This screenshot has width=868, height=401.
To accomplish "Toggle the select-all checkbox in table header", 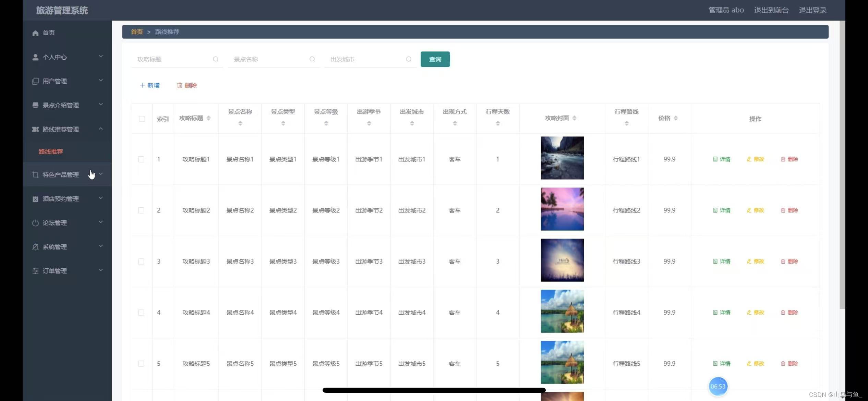I will click(x=142, y=119).
